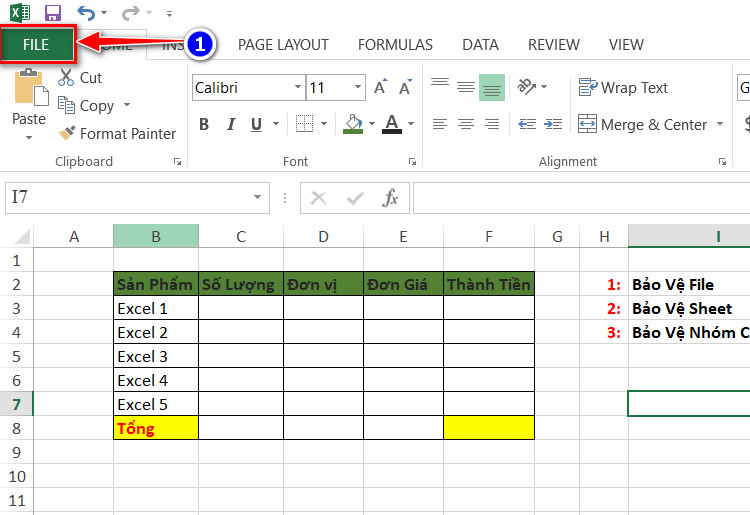
Task: Open the Alignment group dialog launcher
Action: (x=722, y=162)
